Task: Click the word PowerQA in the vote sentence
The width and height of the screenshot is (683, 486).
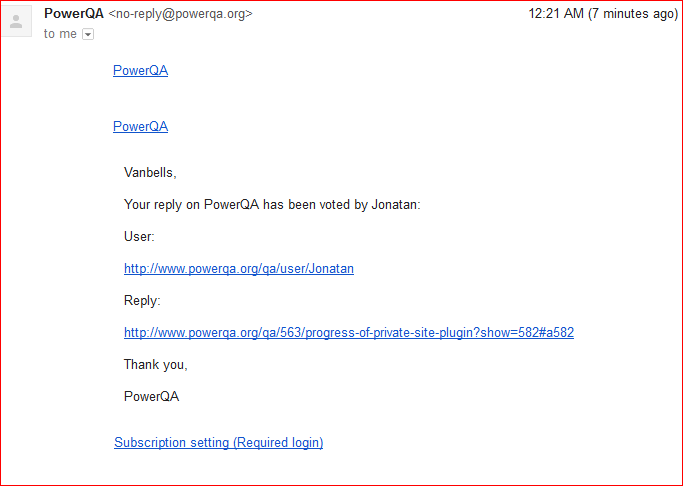Action: 232,205
